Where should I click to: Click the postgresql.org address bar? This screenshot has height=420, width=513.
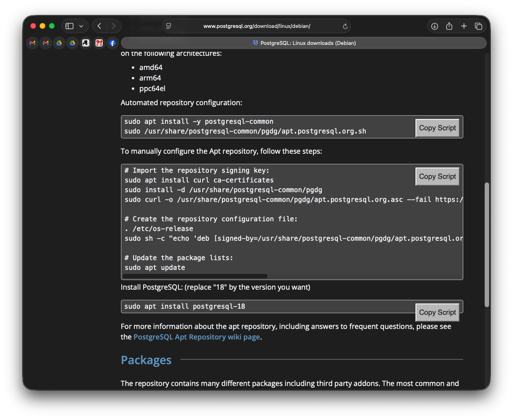[256, 26]
